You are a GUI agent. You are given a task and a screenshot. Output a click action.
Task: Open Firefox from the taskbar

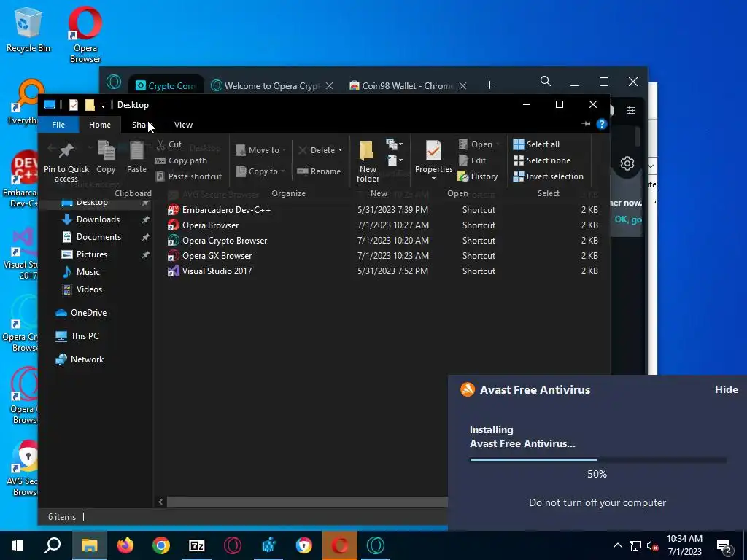pos(125,545)
